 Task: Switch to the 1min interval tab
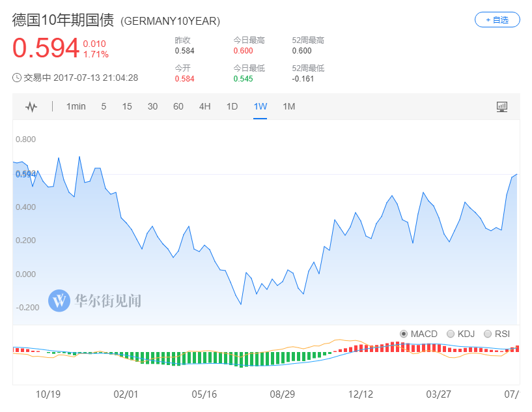click(x=76, y=107)
